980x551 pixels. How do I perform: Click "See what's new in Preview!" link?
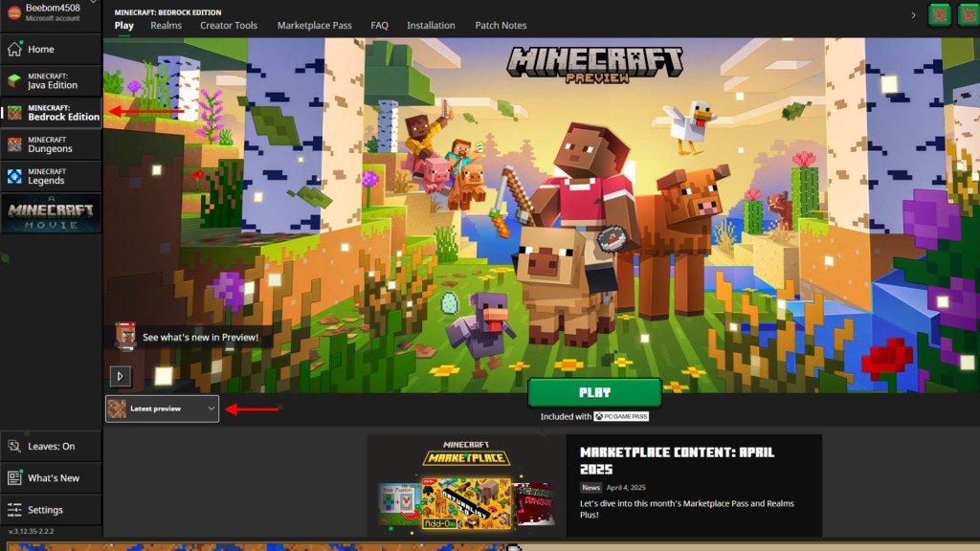click(x=200, y=338)
